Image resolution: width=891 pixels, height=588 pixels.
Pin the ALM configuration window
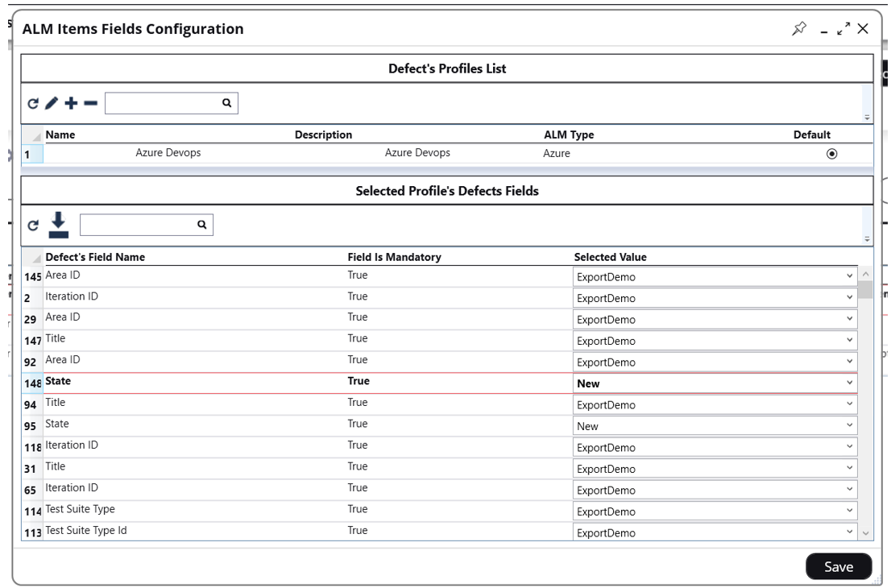798,29
